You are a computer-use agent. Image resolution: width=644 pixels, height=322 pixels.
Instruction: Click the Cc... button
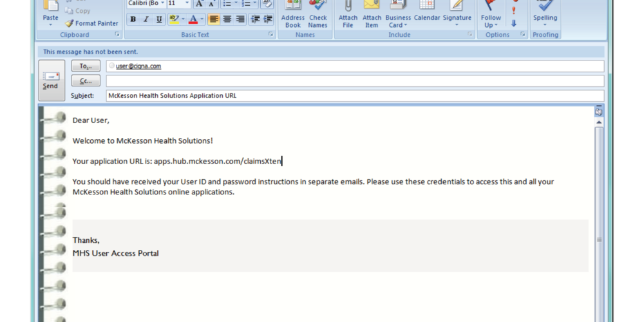[86, 80]
